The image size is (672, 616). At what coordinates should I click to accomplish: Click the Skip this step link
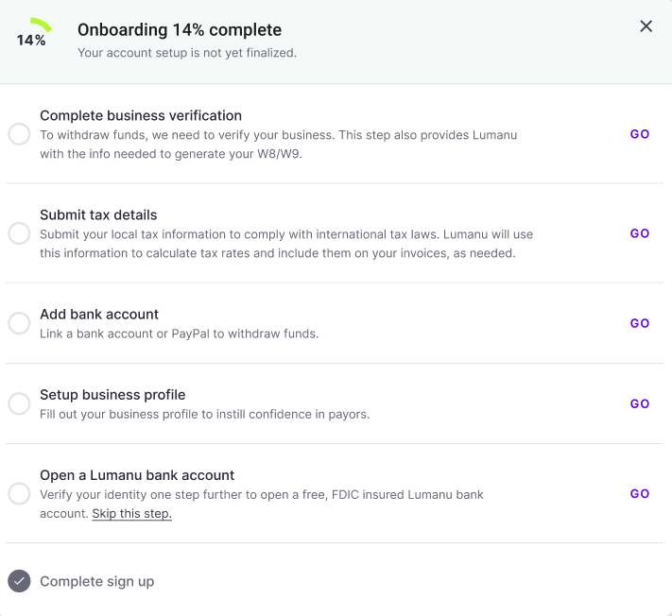pyautogui.click(x=131, y=514)
